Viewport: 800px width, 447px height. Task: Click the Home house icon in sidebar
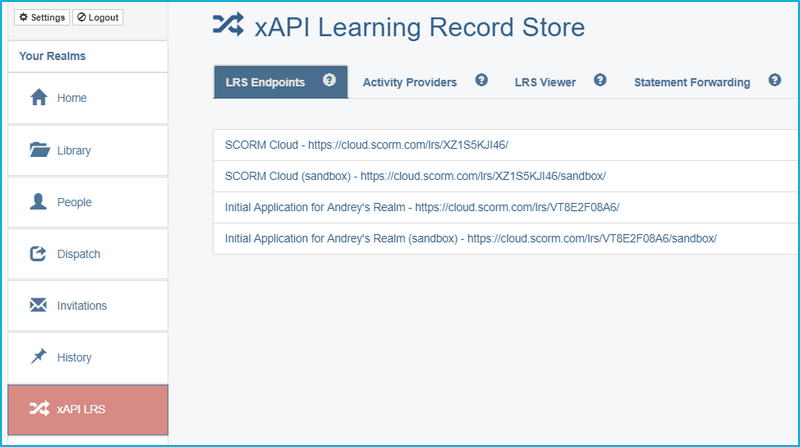[x=39, y=97]
